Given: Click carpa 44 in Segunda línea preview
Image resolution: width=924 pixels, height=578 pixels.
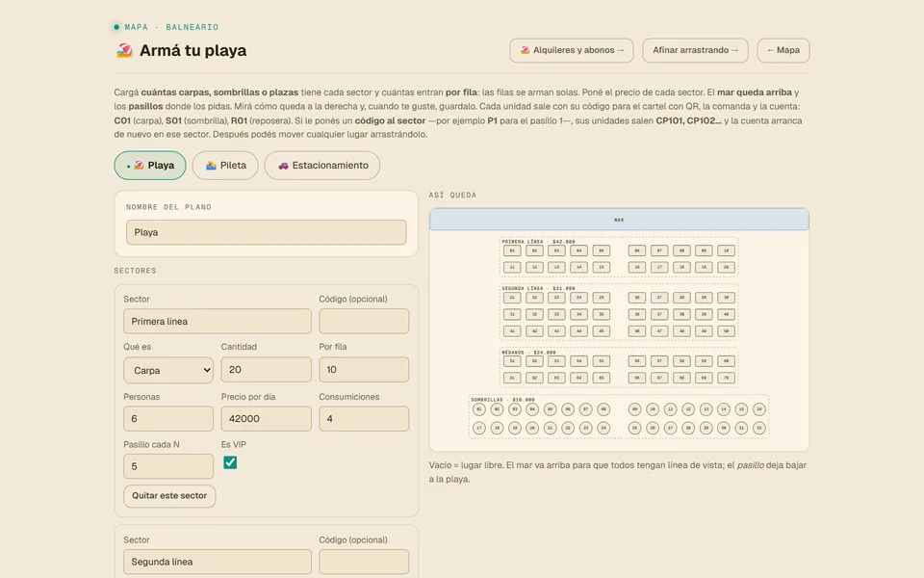Looking at the screenshot, I should coord(579,330).
